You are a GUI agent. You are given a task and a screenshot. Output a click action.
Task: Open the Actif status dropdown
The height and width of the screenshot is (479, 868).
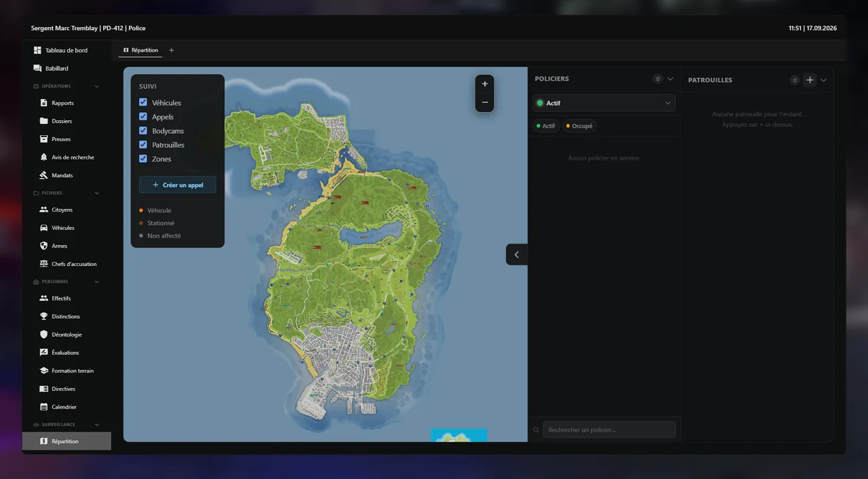tap(604, 103)
